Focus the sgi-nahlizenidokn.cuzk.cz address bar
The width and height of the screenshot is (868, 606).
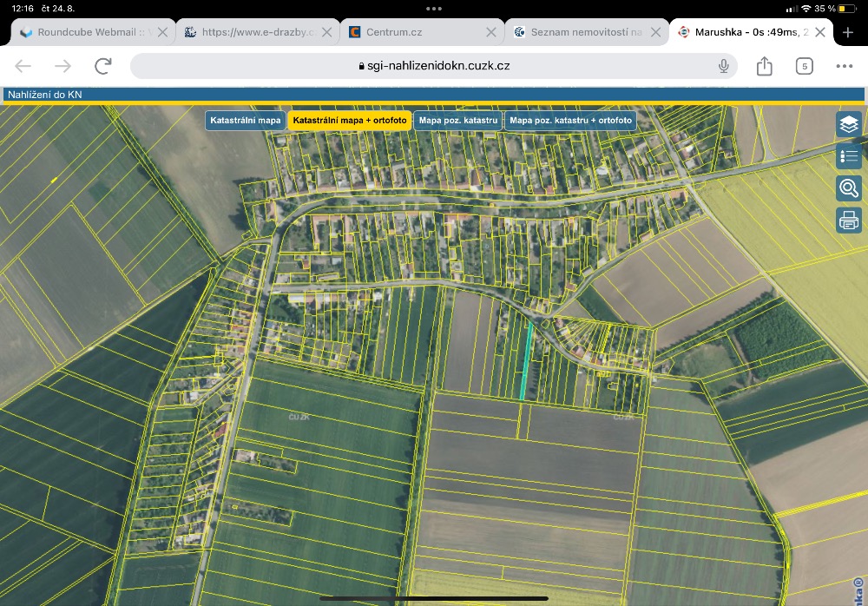point(434,66)
